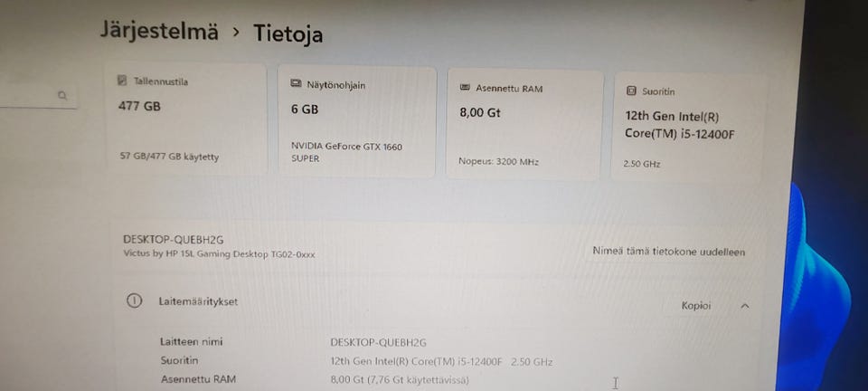Image resolution: width=868 pixels, height=391 pixels.
Task: Open the NVIDIA GeForce GTX 1660 card
Action: [357, 122]
